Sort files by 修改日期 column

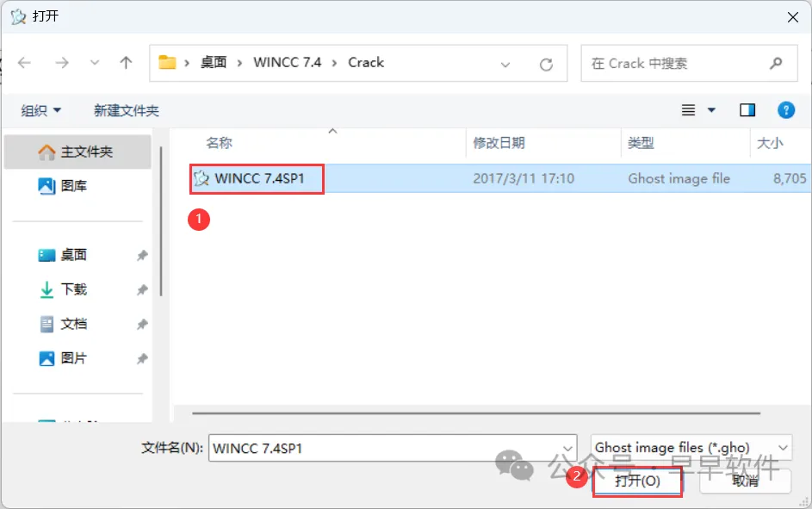[x=499, y=143]
